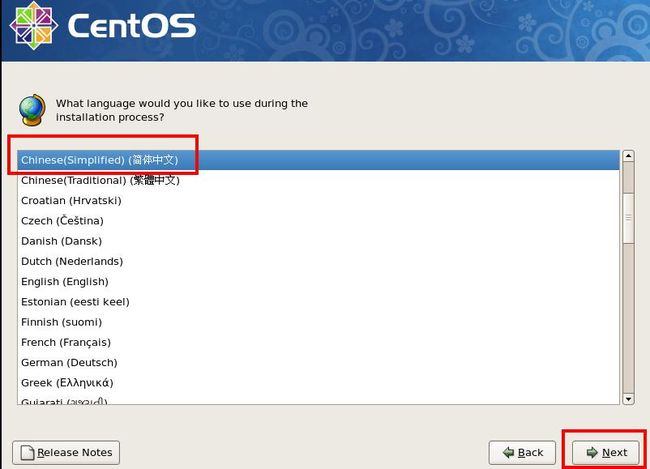The image size is (650, 469).
Task: Click the Release Notes button
Action: pos(66,452)
